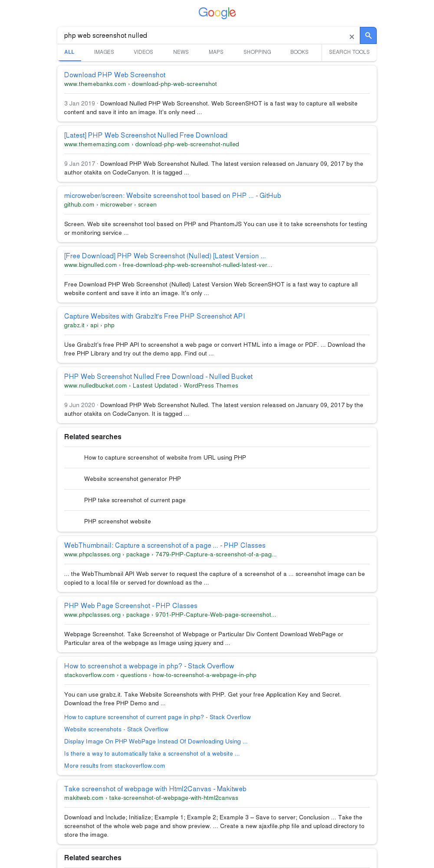Open How to screenshot a webpage in php result
The image size is (434, 868).
[x=149, y=666]
